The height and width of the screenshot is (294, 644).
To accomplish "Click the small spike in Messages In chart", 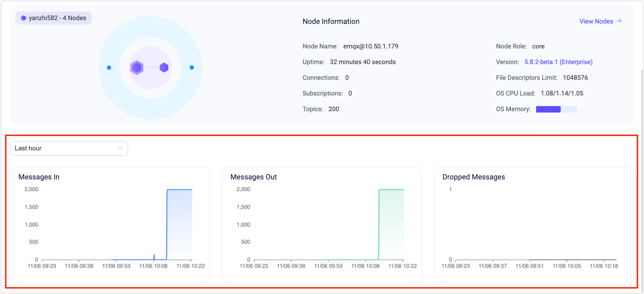I will 154,256.
